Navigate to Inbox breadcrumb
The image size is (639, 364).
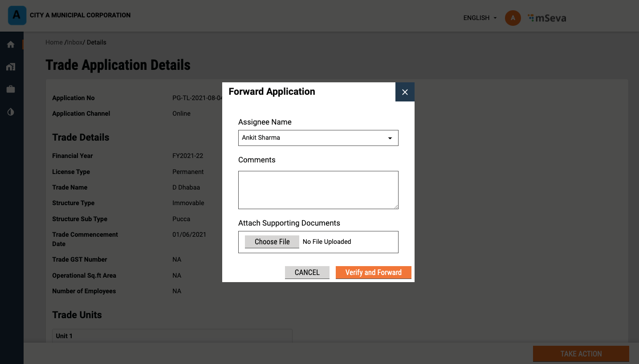(74, 42)
